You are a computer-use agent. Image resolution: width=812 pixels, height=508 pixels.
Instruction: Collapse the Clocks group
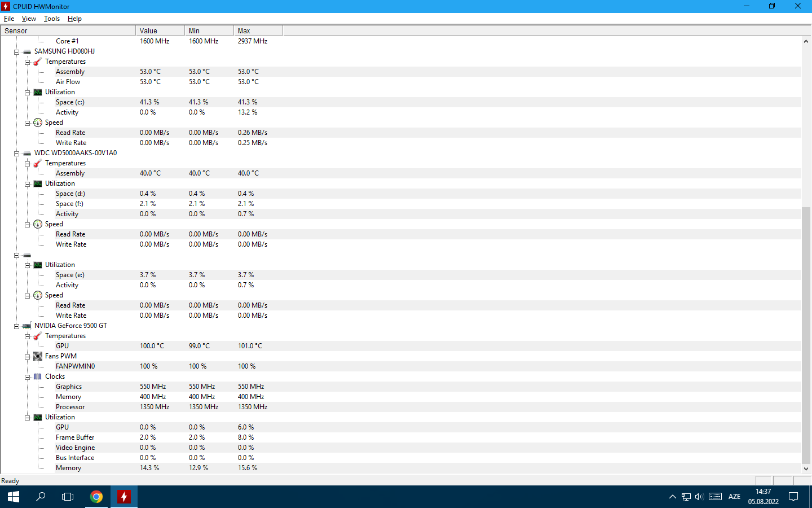(27, 376)
